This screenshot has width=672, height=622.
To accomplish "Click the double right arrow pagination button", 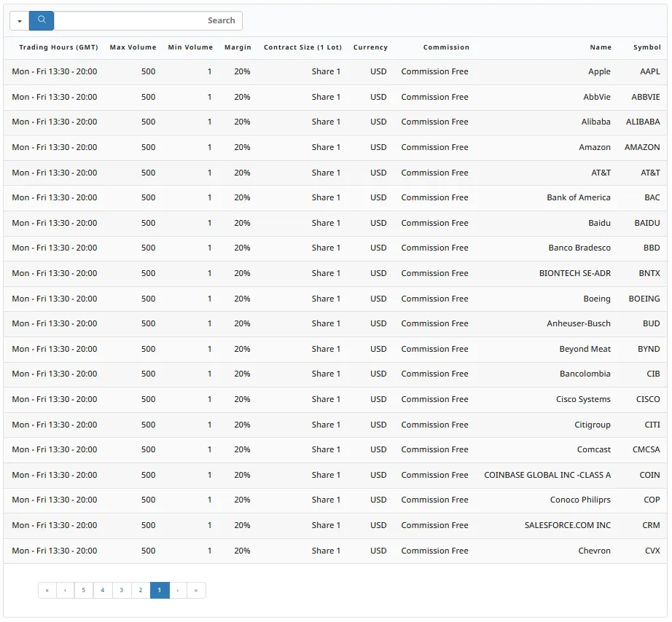I will pos(196,591).
